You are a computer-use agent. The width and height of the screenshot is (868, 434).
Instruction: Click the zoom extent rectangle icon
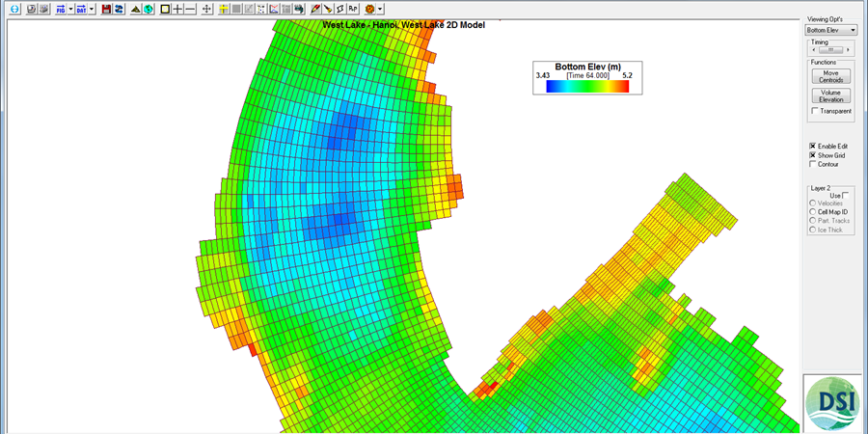click(165, 9)
